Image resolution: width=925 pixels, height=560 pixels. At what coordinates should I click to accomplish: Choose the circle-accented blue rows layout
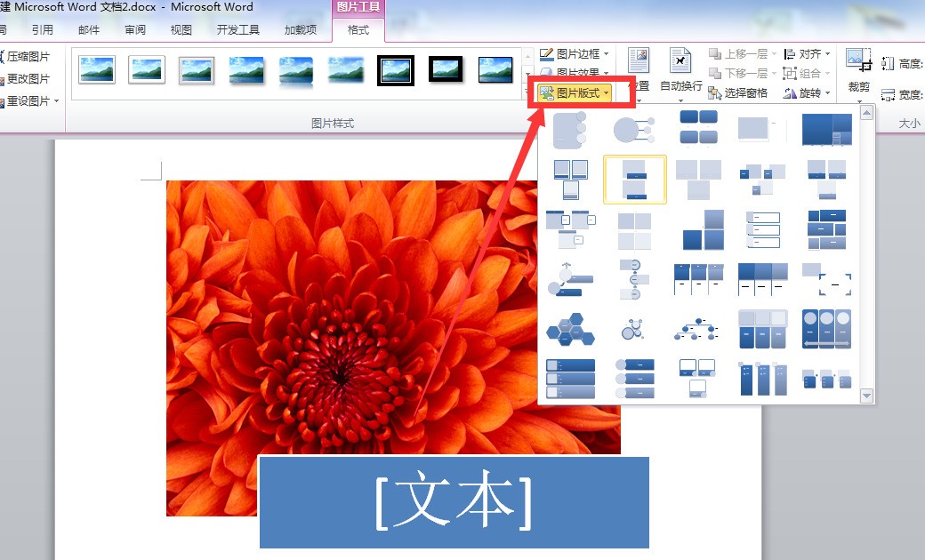(x=634, y=379)
